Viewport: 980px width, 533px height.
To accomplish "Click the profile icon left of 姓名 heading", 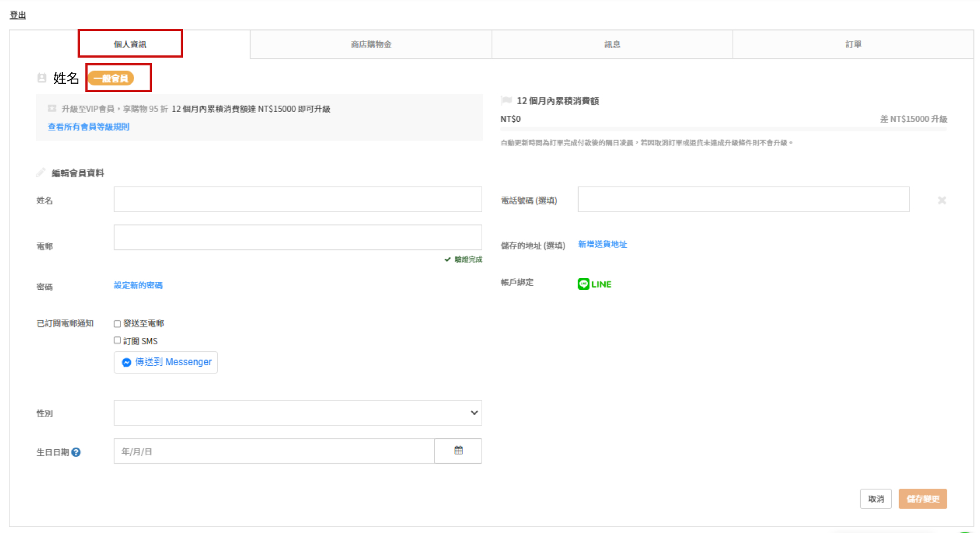I will coord(42,78).
